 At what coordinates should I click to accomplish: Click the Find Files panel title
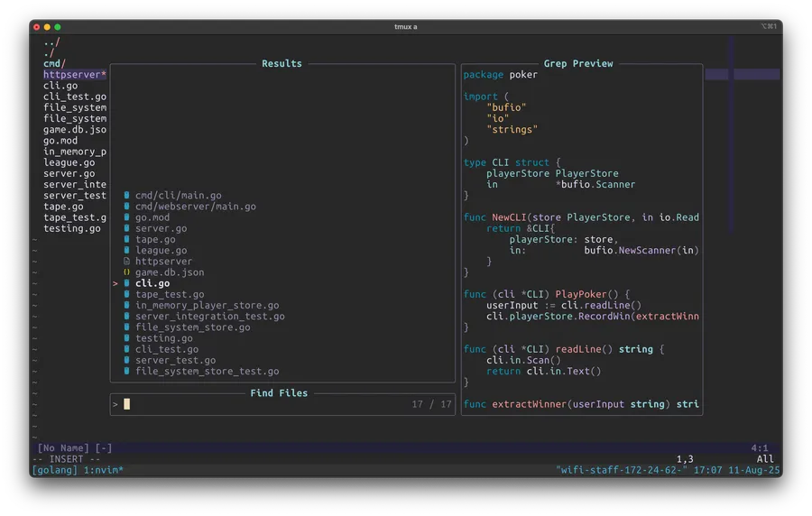(279, 392)
